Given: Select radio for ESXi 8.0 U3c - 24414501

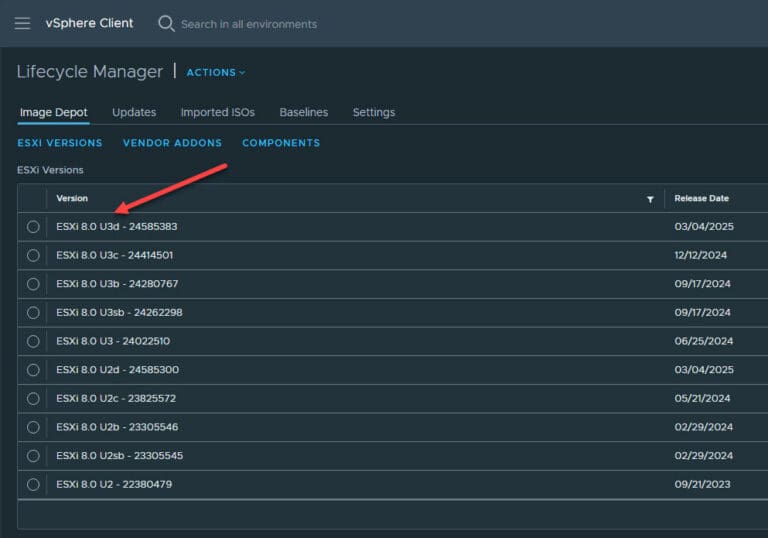Looking at the screenshot, I should 33,255.
